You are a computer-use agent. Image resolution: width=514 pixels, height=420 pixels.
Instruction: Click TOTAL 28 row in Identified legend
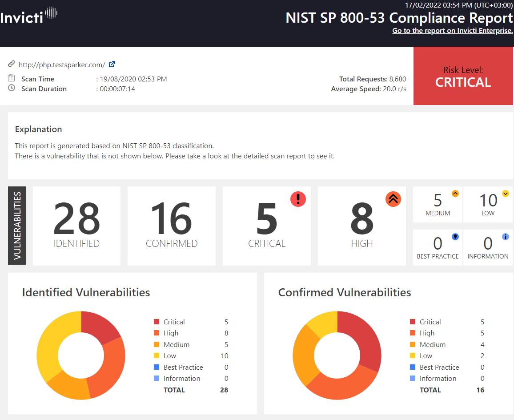coord(196,390)
